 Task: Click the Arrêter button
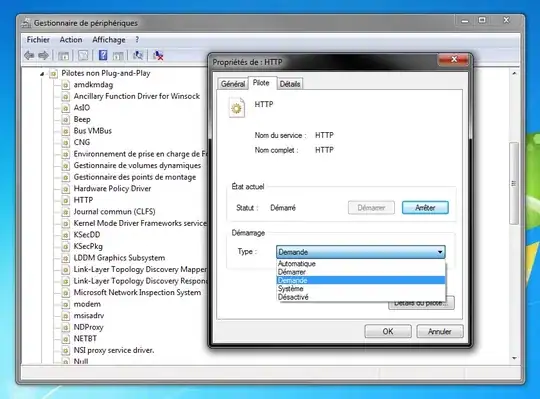click(x=425, y=208)
